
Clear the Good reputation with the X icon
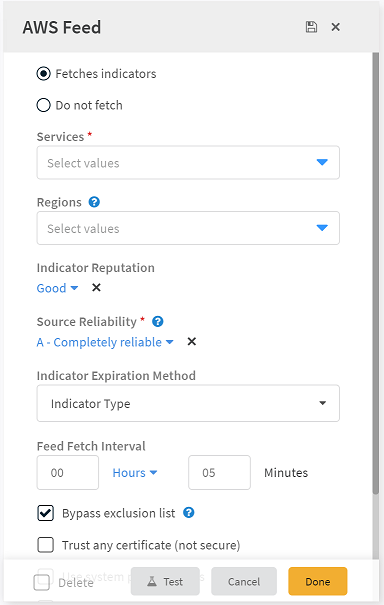coord(96,287)
